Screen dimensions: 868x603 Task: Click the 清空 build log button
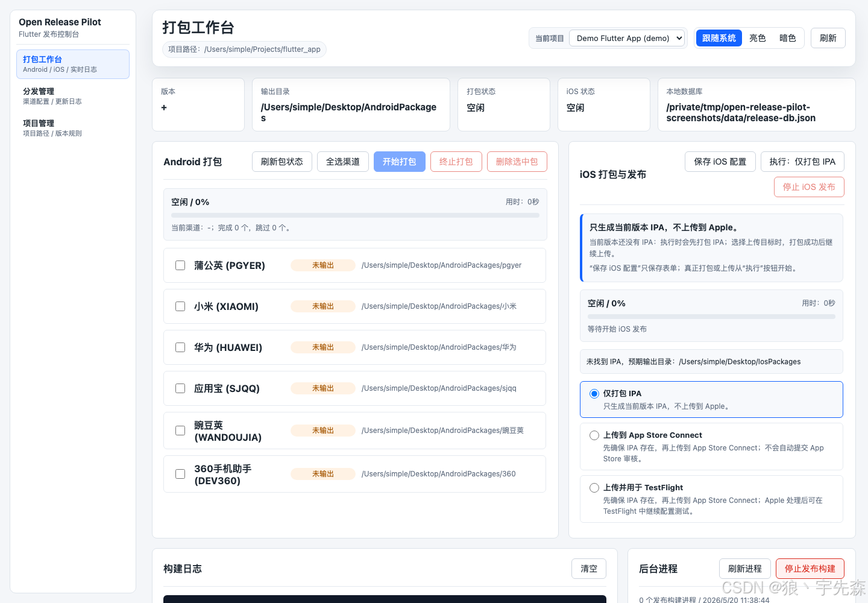click(589, 569)
